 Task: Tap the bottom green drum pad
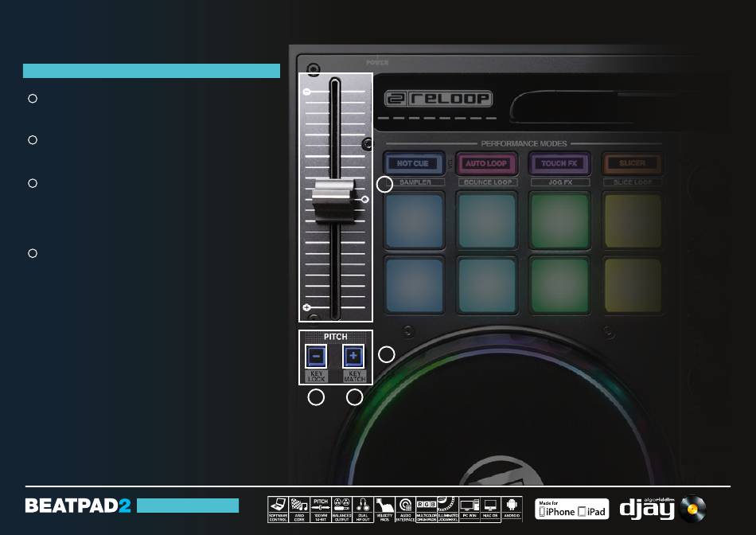pos(559,285)
